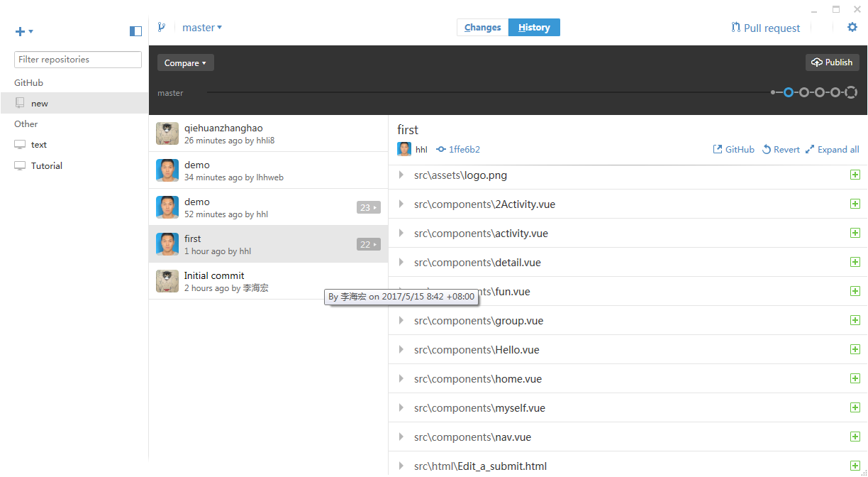Expand myself.vue diff
This screenshot has width=868, height=477.
[401, 407]
